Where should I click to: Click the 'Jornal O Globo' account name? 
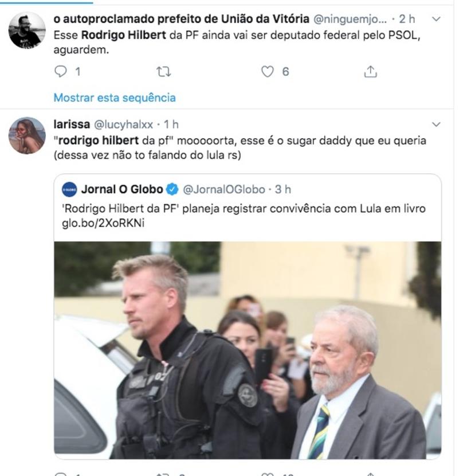coord(122,189)
